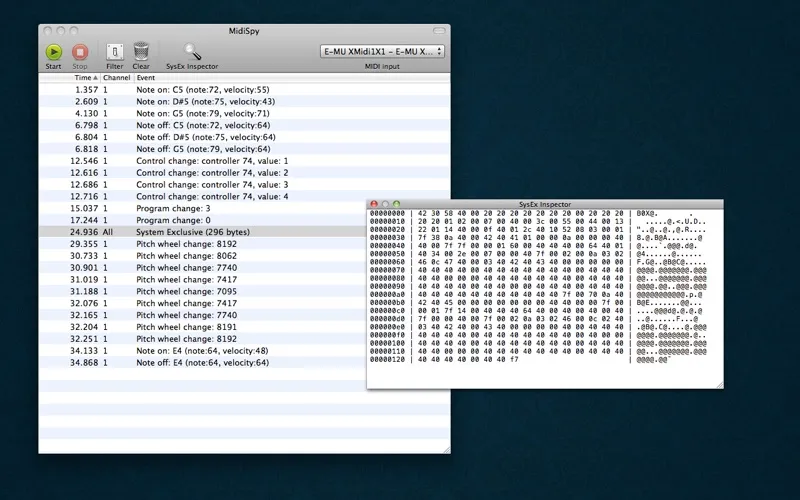Sort events by the Time column header
800x500 pixels.
tap(82, 77)
